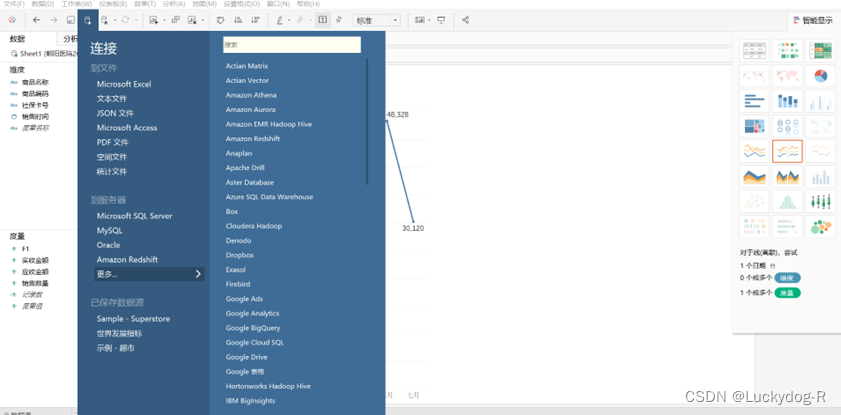Select Dropbox connector
This screenshot has height=415, width=841.
click(x=240, y=255)
